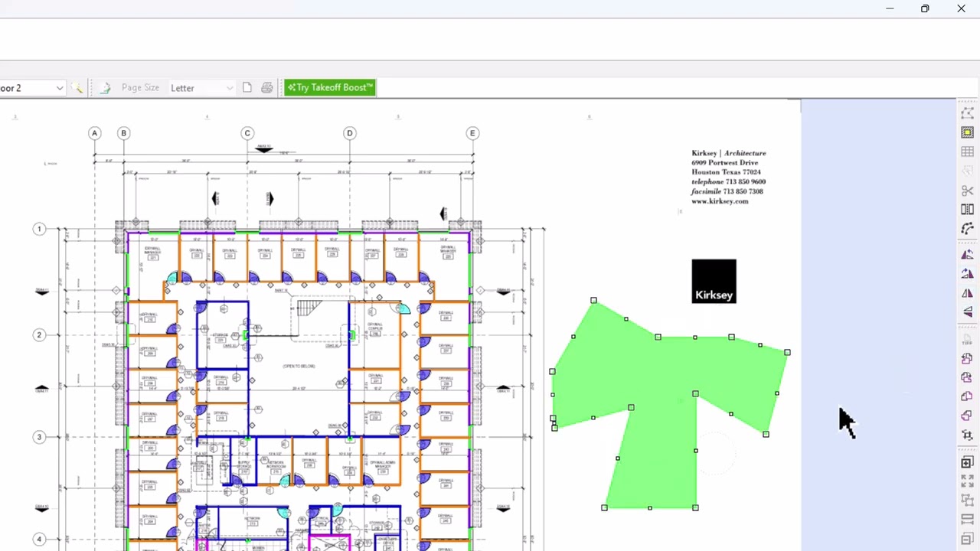The width and height of the screenshot is (980, 551).
Task: Click the blank page icon
Action: coord(247,88)
